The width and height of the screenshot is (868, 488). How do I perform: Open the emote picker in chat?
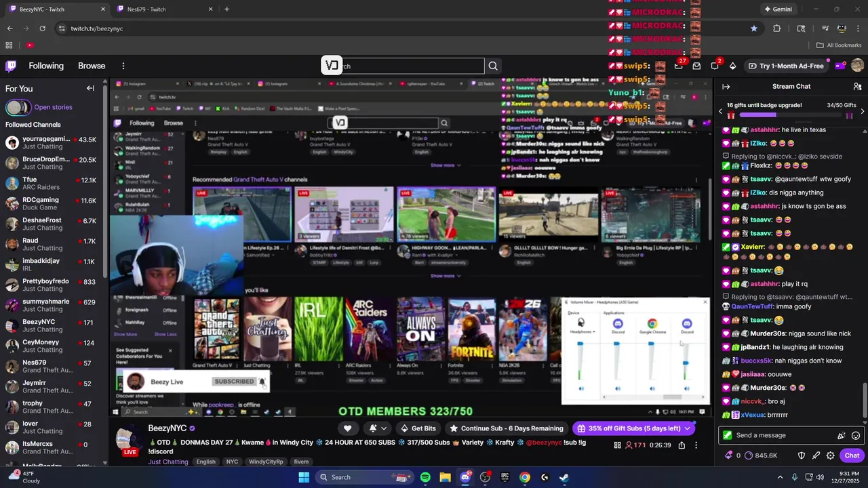coord(856,436)
